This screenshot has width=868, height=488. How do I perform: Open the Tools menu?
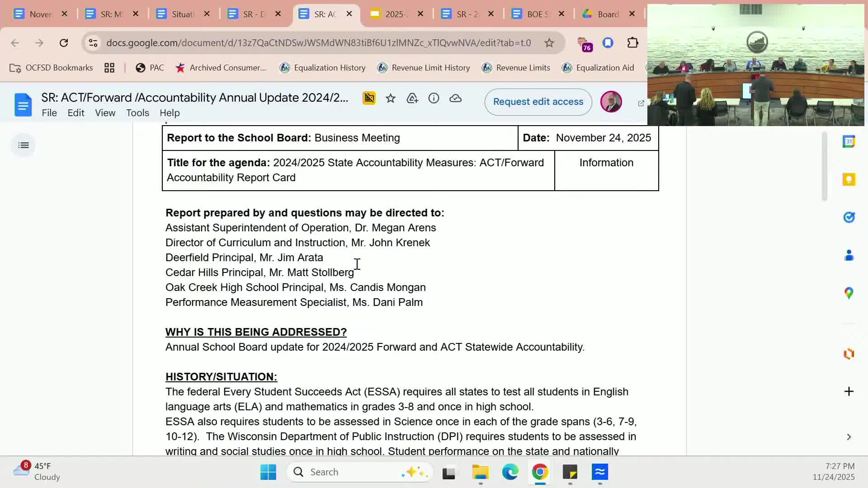pyautogui.click(x=137, y=113)
